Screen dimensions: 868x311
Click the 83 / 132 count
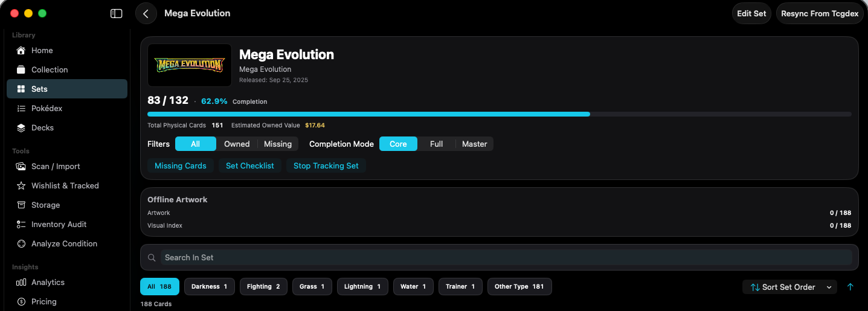point(168,100)
